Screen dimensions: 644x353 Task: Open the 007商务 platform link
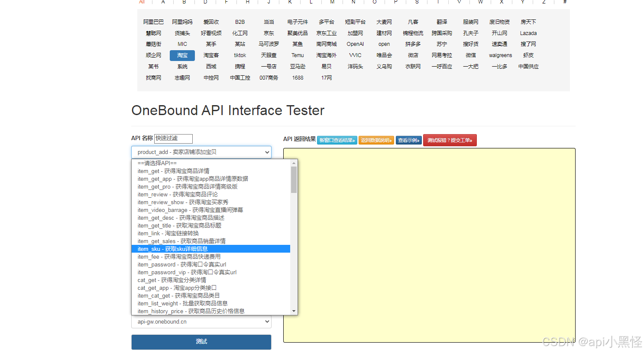click(x=269, y=78)
